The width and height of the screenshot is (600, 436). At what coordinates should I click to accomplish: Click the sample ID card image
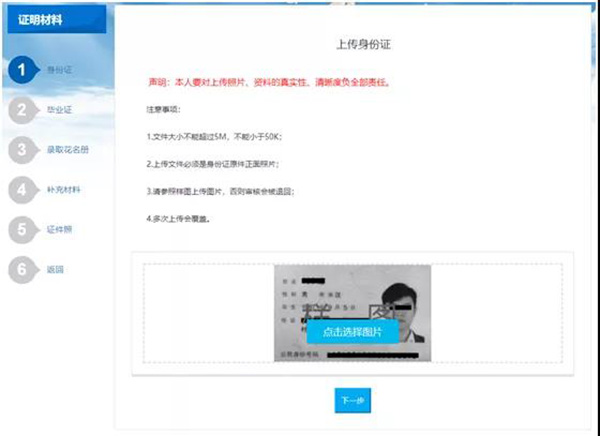coord(352,313)
